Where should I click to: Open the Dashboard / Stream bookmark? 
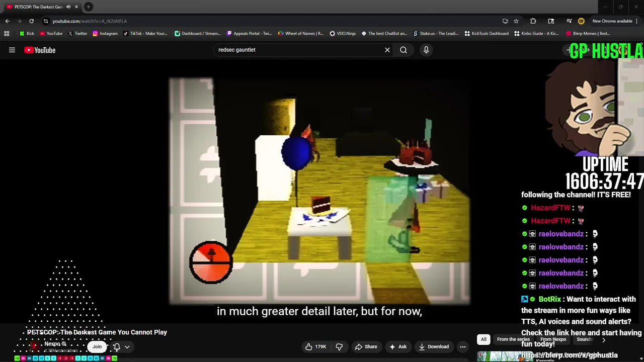(197, 34)
